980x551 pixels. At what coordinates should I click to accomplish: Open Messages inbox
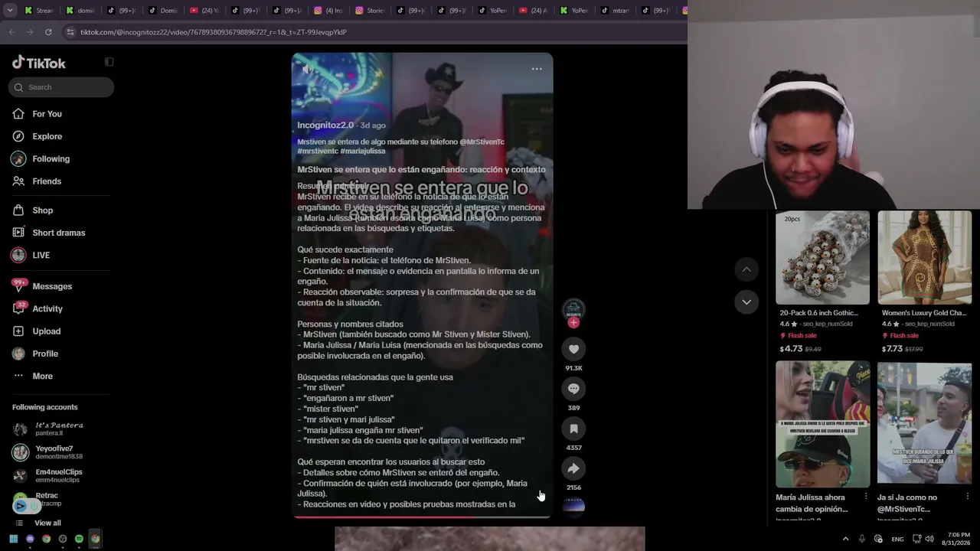tap(52, 286)
